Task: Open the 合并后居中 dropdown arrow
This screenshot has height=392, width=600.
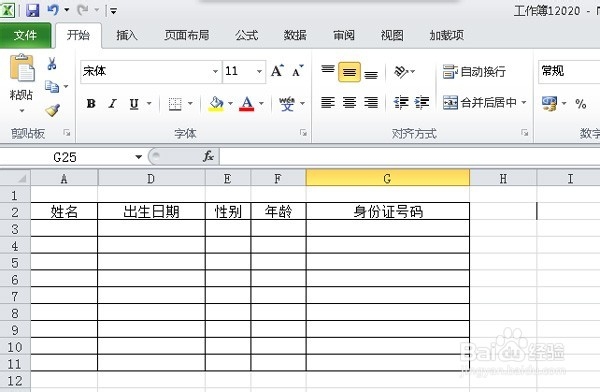Action: click(524, 103)
